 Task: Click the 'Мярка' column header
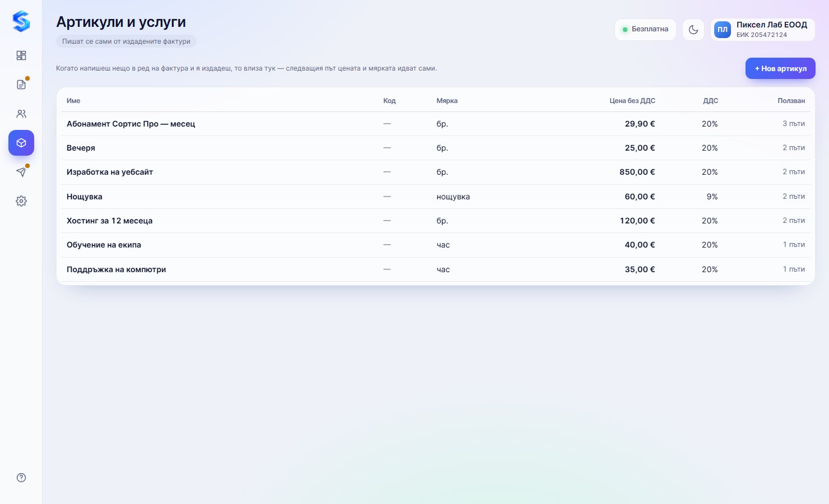click(447, 101)
